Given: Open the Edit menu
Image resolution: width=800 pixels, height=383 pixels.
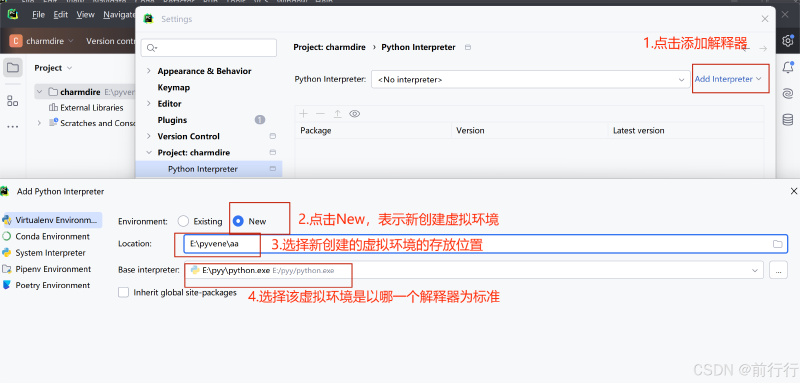Looking at the screenshot, I should click(61, 15).
